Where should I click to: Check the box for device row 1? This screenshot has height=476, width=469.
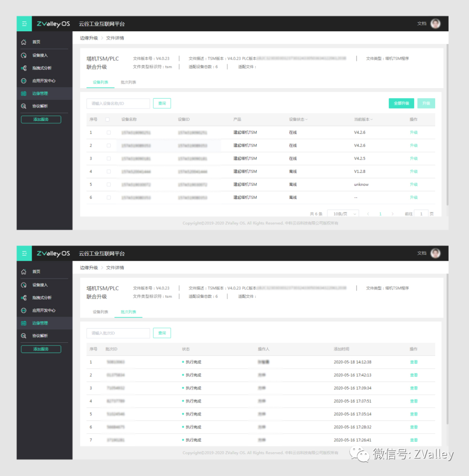click(x=109, y=132)
